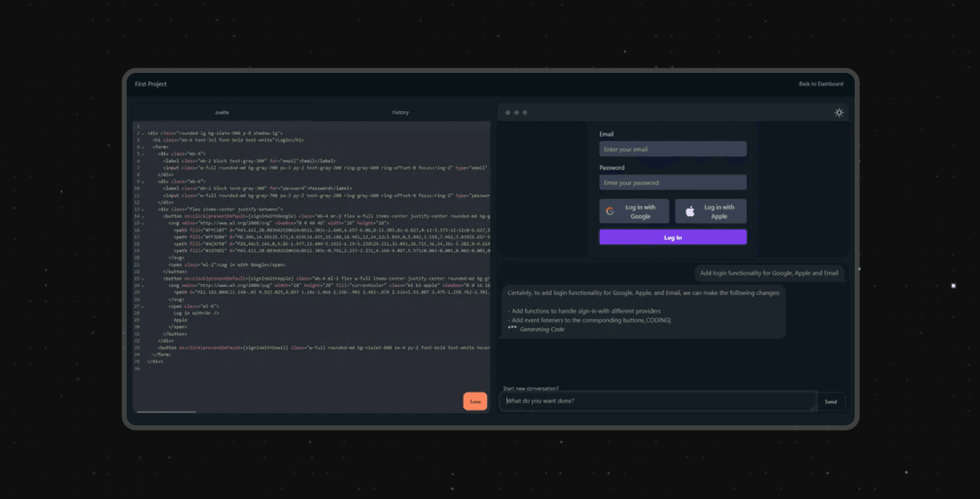
Task: Collapse the flex div fold at line 13
Action: click(x=143, y=209)
